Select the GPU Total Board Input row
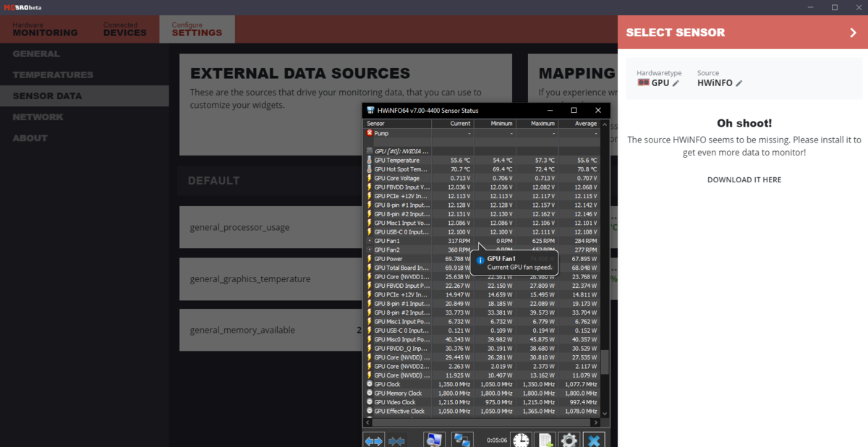Screen dimensions: 868x447 (482, 268)
